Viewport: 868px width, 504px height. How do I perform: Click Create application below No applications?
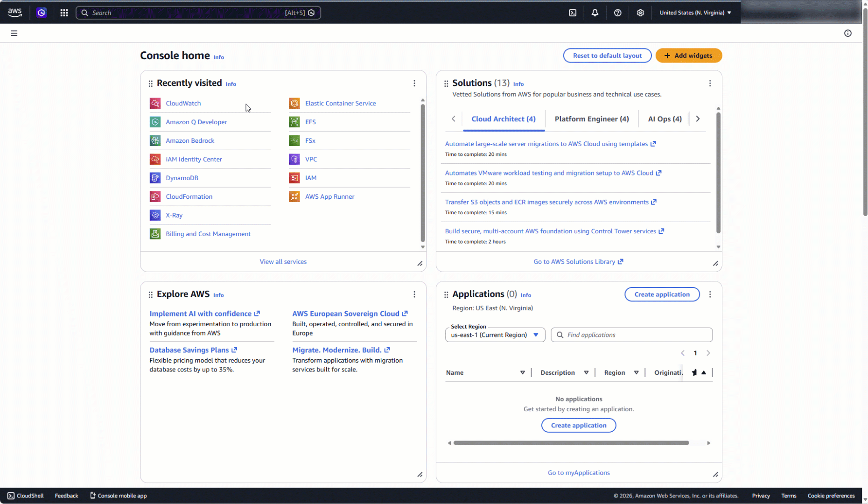[x=578, y=425]
